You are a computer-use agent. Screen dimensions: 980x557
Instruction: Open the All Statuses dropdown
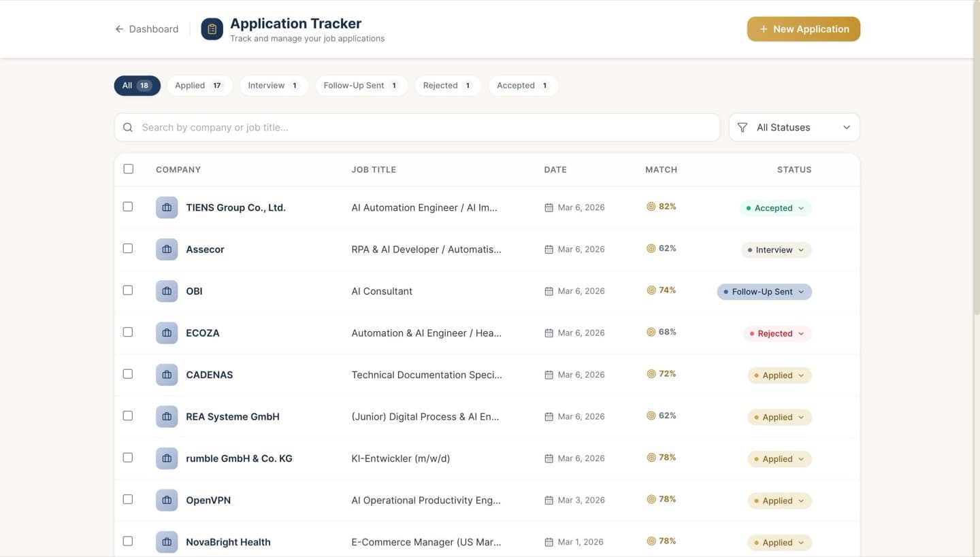coord(794,127)
